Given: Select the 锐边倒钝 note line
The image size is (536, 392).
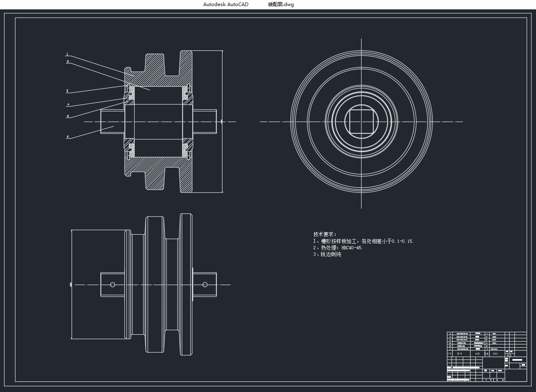Looking at the screenshot, I should (327, 255).
